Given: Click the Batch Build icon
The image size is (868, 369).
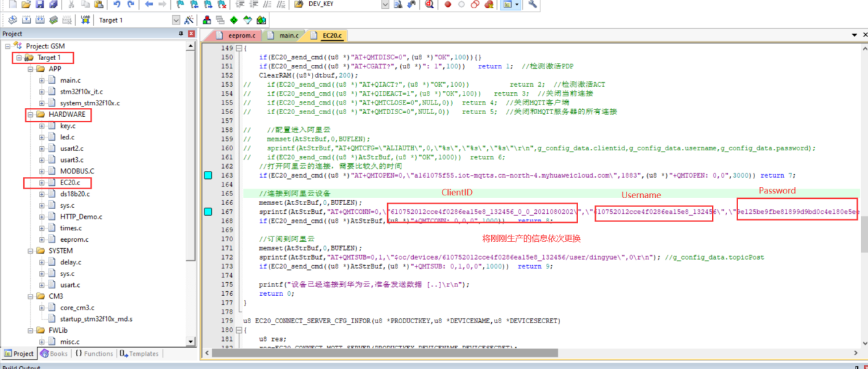Looking at the screenshot, I should 53,20.
